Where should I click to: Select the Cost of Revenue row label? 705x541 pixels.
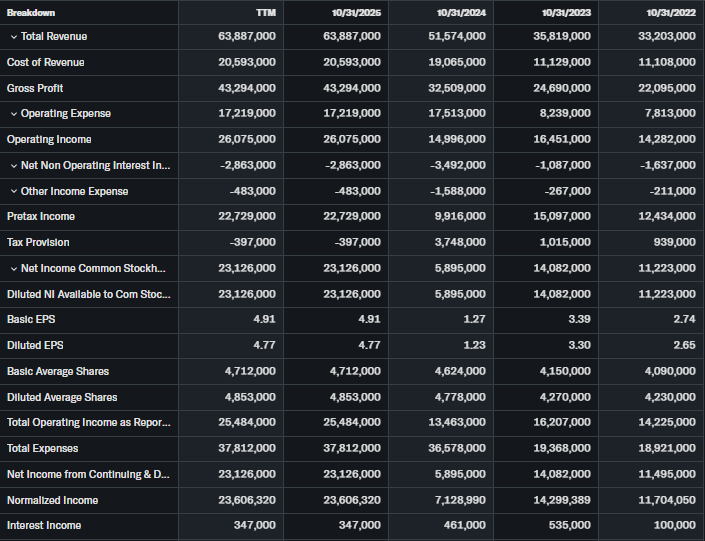[x=45, y=63]
